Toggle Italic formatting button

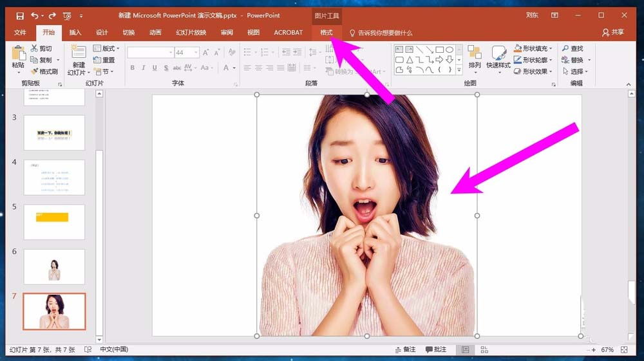(x=143, y=68)
